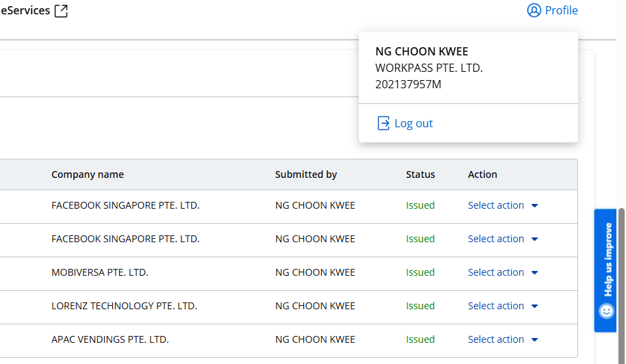The width and height of the screenshot is (626, 364).
Task: Click the Action column header
Action: [482, 174]
